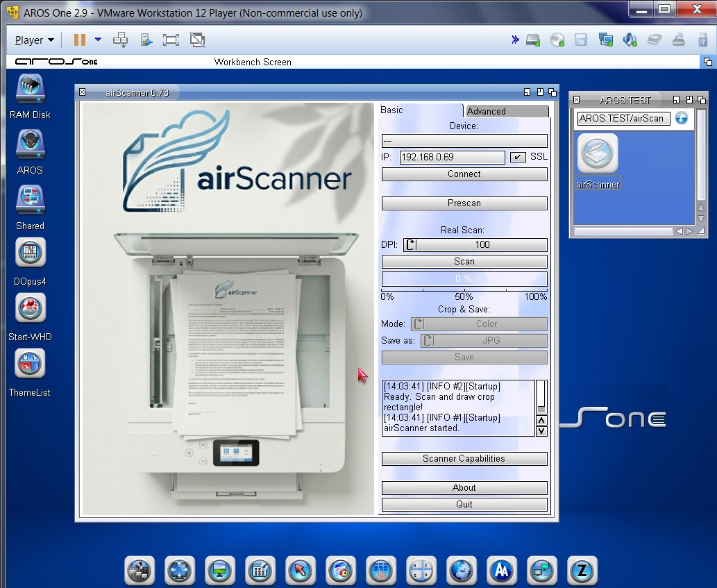Click the VMware floppy device icon
Screen dimensions: 717x588
click(581, 40)
